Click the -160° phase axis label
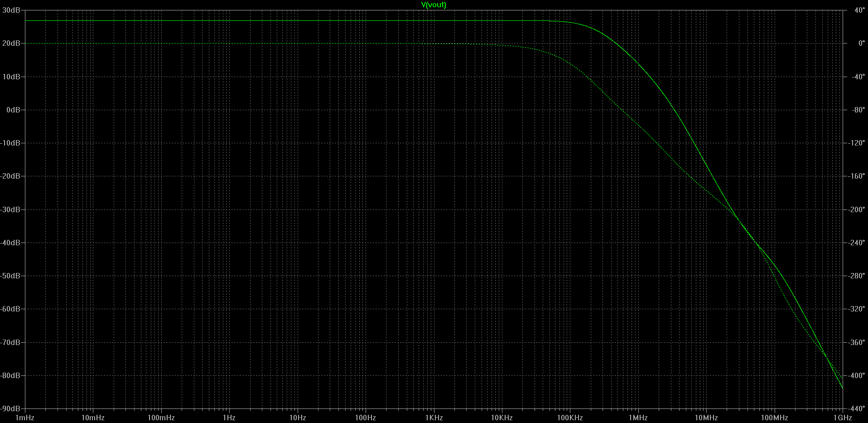 coord(856,176)
